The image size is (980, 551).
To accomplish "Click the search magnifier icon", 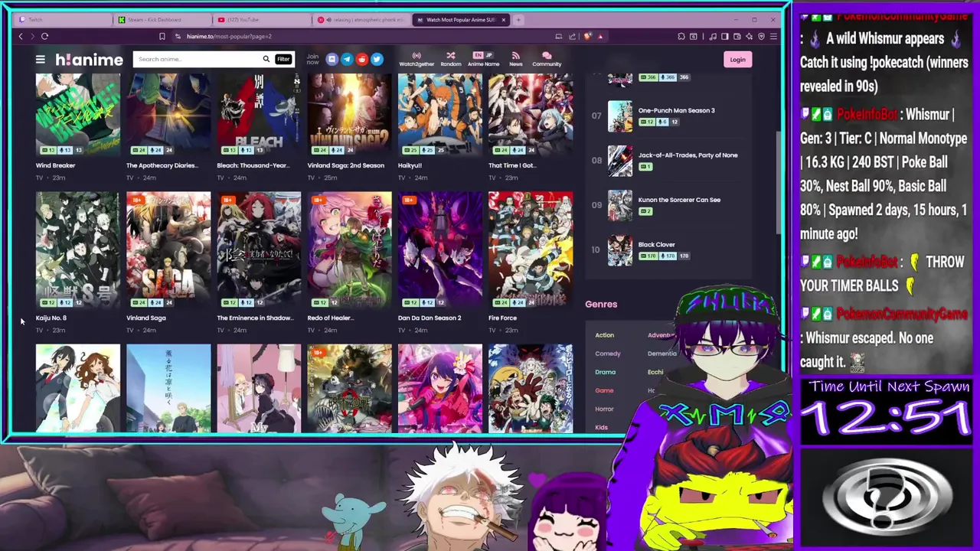I will (266, 59).
